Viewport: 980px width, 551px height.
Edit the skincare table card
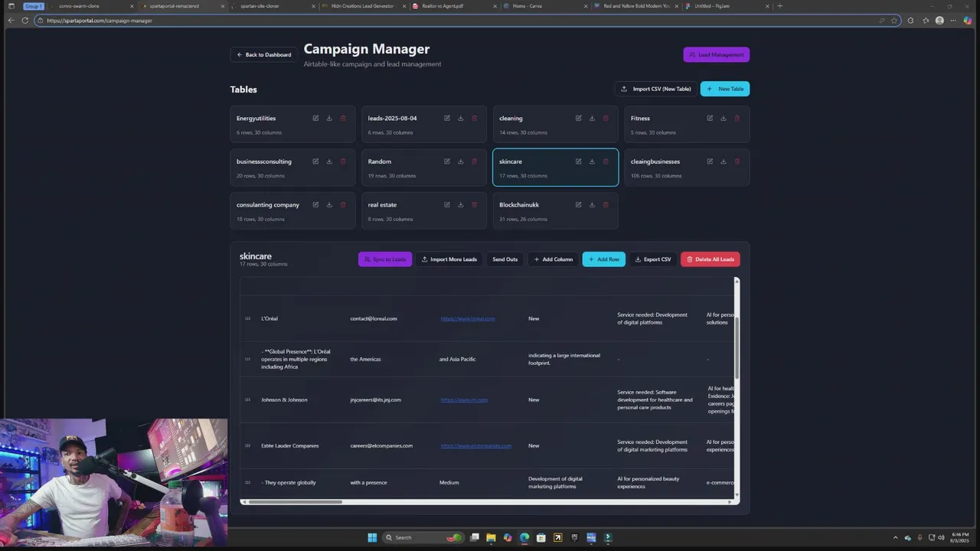tap(579, 161)
